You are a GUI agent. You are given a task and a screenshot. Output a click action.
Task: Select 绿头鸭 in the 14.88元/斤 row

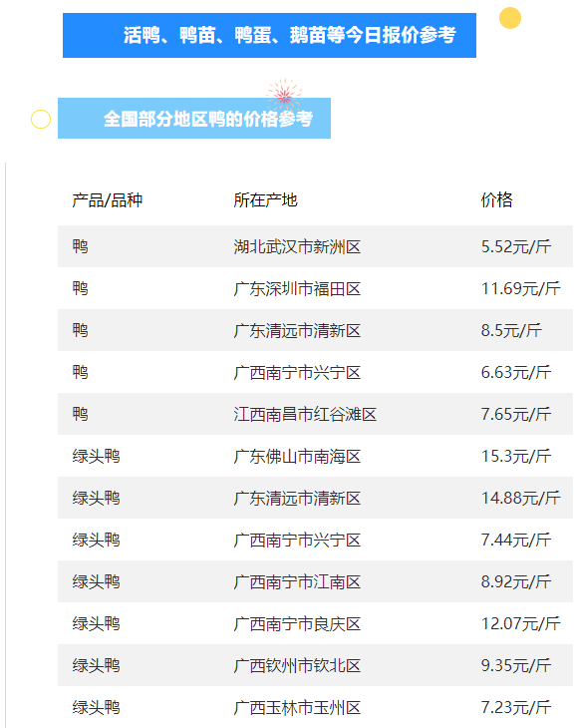(x=96, y=499)
